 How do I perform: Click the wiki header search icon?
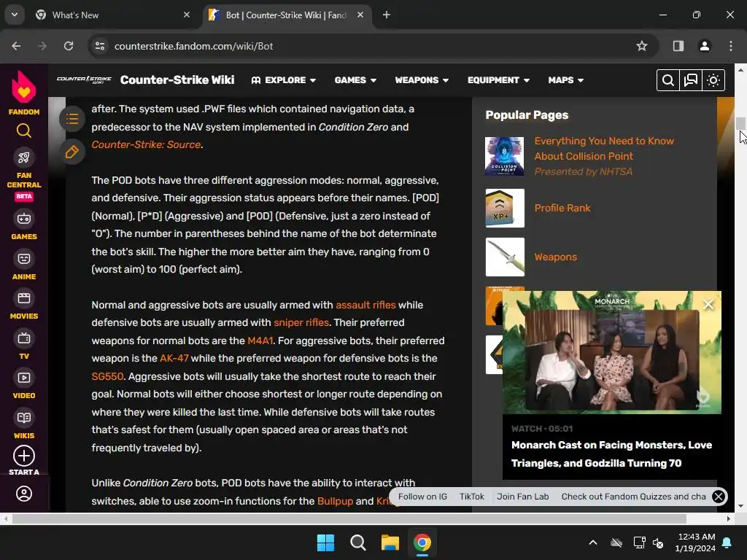(668, 80)
